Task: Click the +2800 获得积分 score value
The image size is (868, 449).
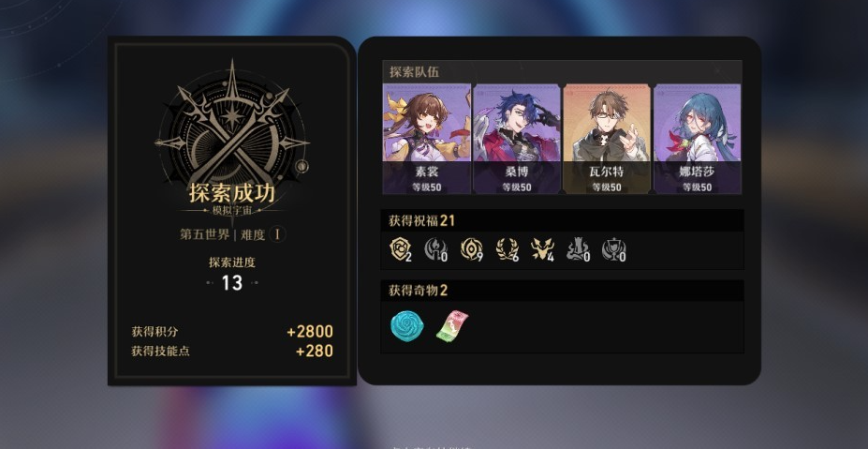Action: [310, 332]
